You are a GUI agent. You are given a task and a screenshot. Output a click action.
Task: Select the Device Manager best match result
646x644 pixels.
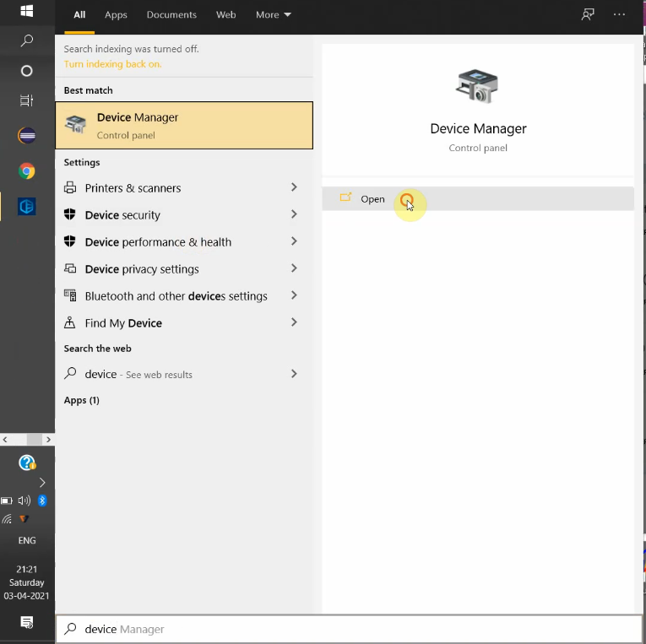click(184, 125)
